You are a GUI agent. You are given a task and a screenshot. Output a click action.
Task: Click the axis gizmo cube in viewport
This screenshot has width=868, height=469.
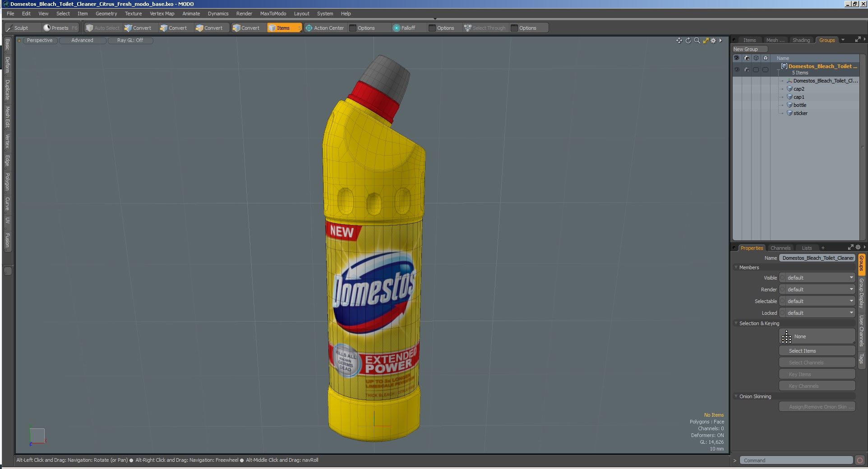point(37,436)
